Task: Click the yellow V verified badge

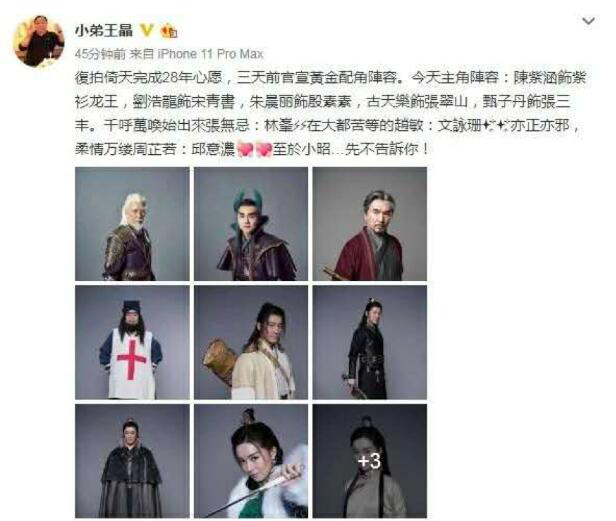Action: (x=147, y=30)
